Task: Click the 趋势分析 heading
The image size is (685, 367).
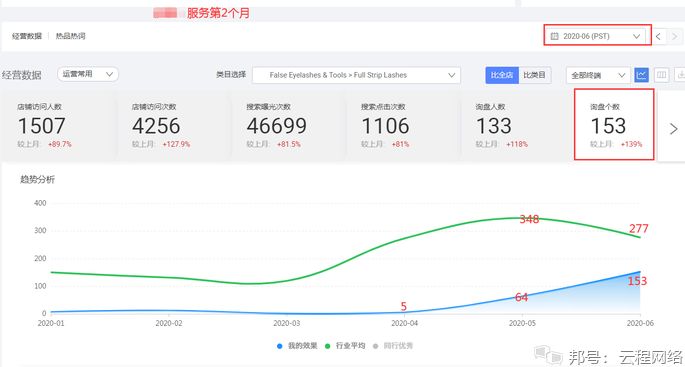Action: click(x=38, y=179)
